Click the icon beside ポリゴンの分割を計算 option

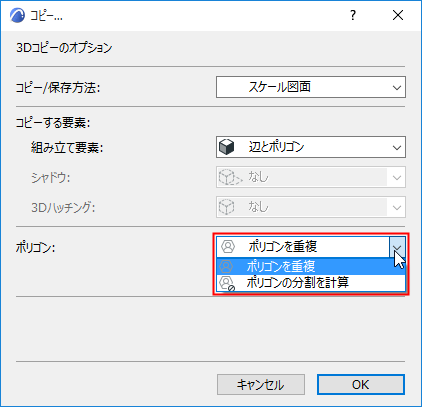pos(227,283)
